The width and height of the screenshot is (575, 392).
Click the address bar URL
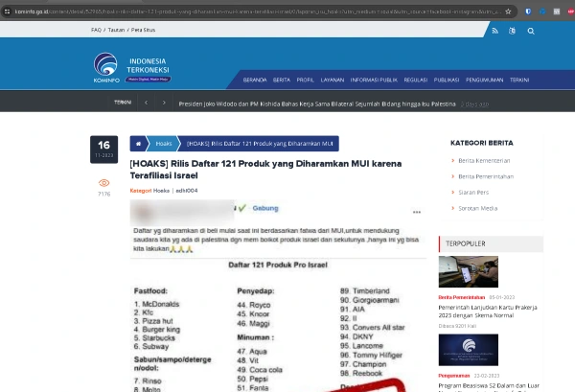pos(258,12)
